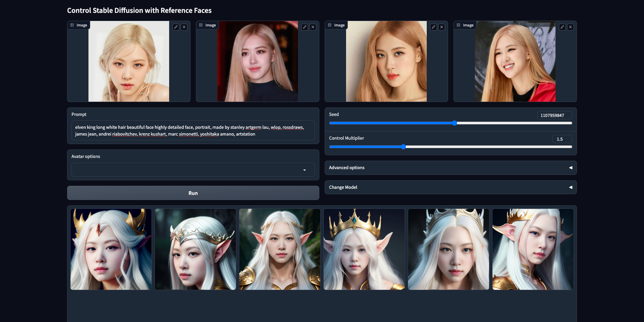Click the fourth reference face, smiling in red jacket
The height and width of the screenshot is (322, 644).
tap(515, 61)
